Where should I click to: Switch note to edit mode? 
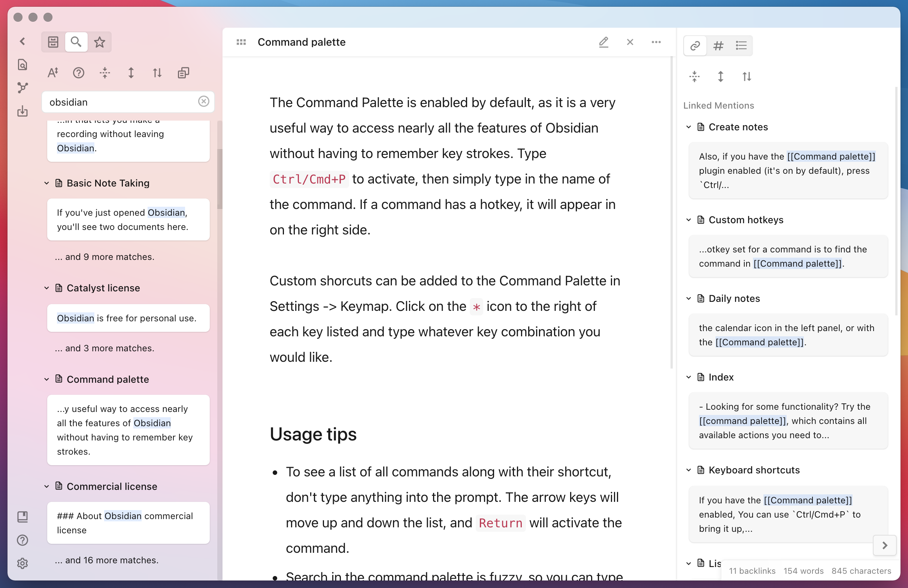603,42
